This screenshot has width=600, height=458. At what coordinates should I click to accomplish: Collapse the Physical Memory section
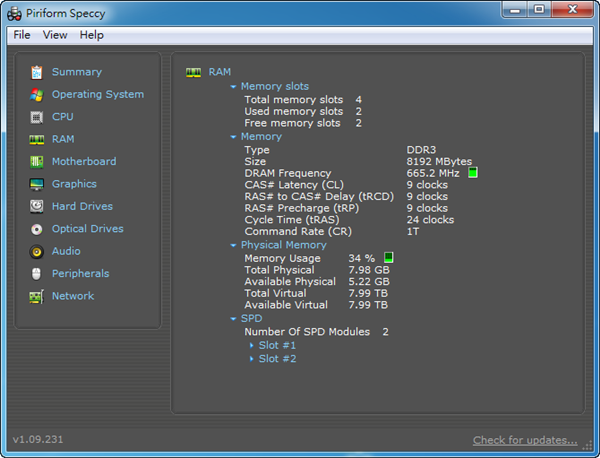[x=233, y=245]
